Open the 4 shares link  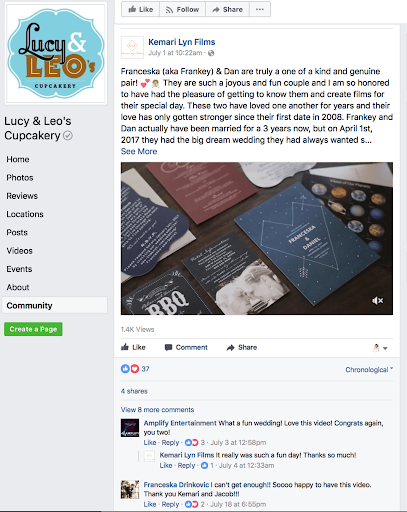click(134, 391)
